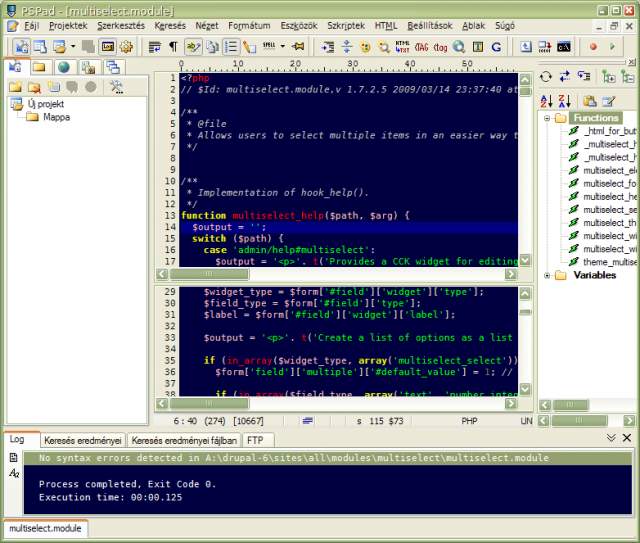Close the code explorer panel
The width and height of the screenshot is (640, 543).
coord(631,62)
